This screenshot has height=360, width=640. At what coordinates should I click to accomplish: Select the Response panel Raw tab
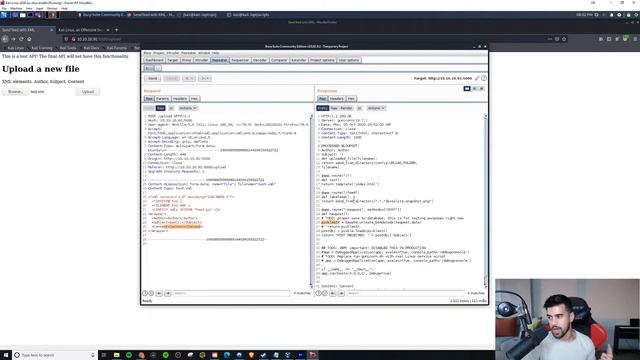(x=322, y=99)
